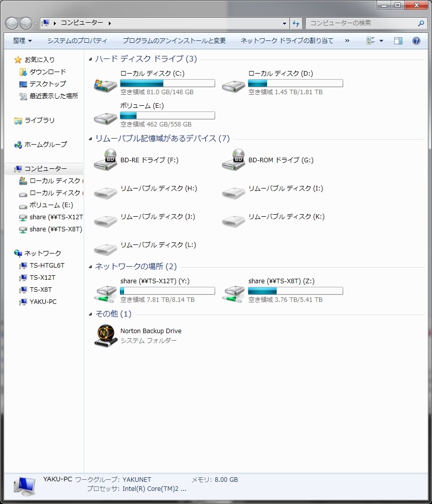This screenshot has height=504, width=432.
Task: Select ボリューム (E:) in navigation tree
Action: (51, 205)
